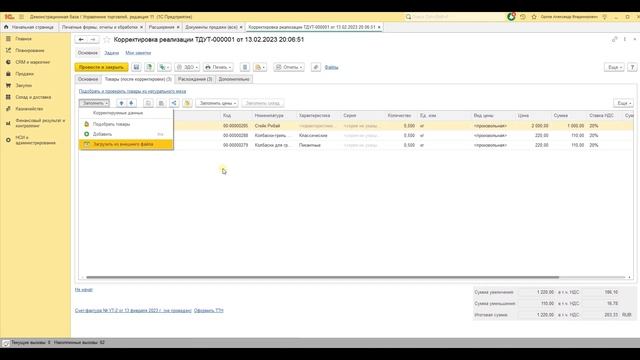Open Финансовый результат и контроллинг section
The height and width of the screenshot is (360, 640).
[40, 123]
